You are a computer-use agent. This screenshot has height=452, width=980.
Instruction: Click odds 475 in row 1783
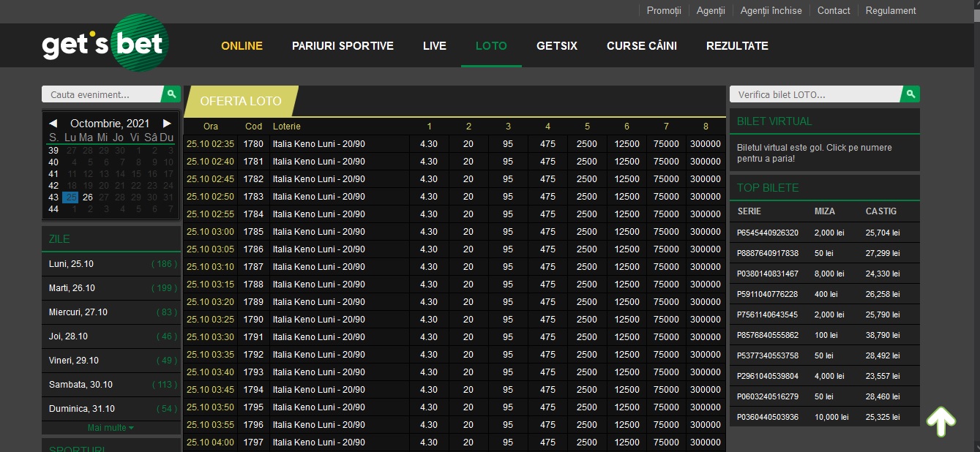(547, 197)
